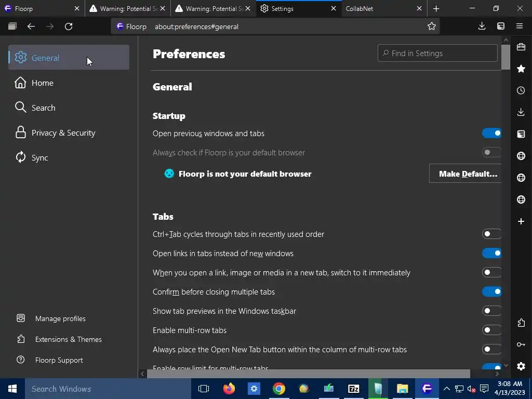
Task: Select the General preferences category
Action: click(69, 57)
